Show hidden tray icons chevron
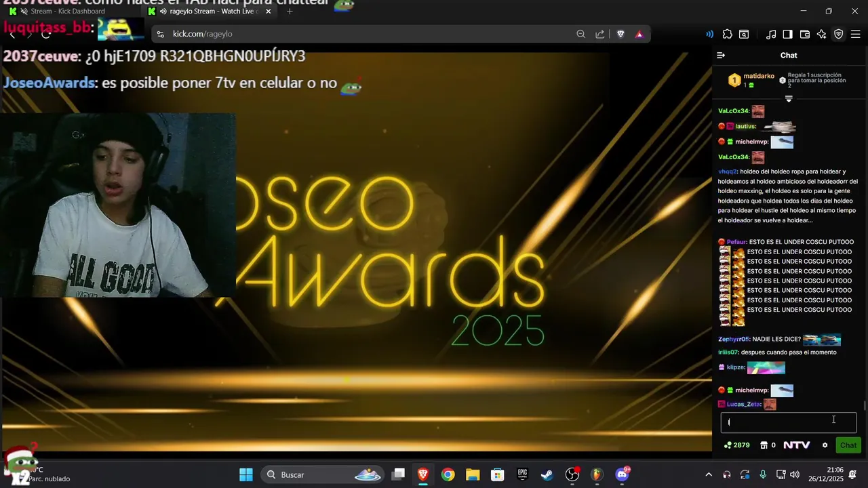Image resolution: width=868 pixels, height=488 pixels. pos(709,474)
